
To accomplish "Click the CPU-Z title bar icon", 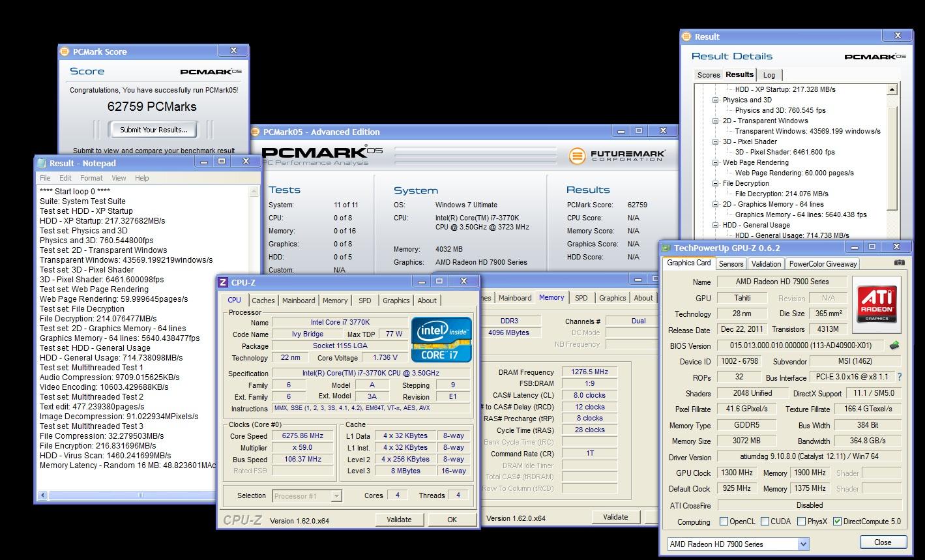I will point(224,282).
